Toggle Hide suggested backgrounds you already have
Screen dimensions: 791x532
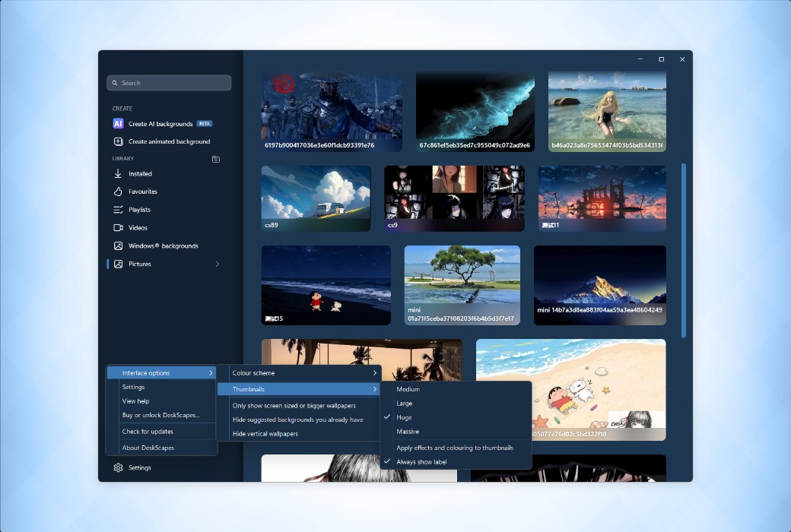click(x=298, y=420)
